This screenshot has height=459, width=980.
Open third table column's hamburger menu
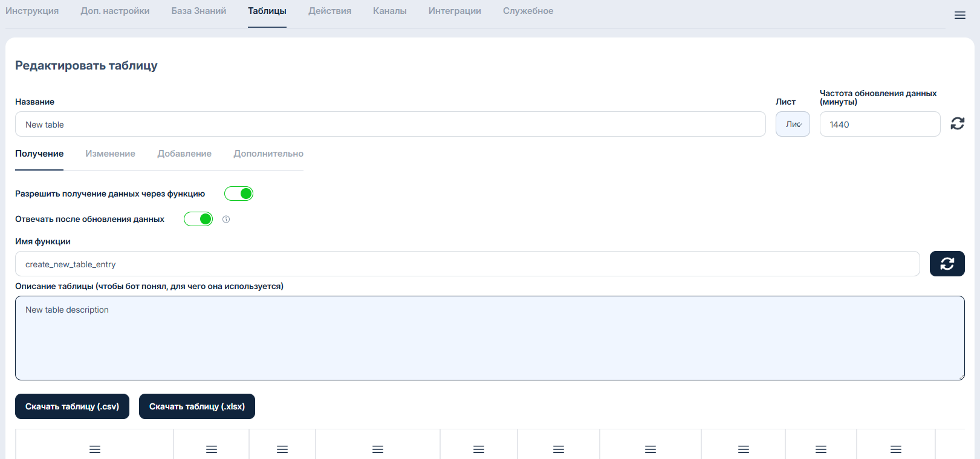tap(282, 449)
